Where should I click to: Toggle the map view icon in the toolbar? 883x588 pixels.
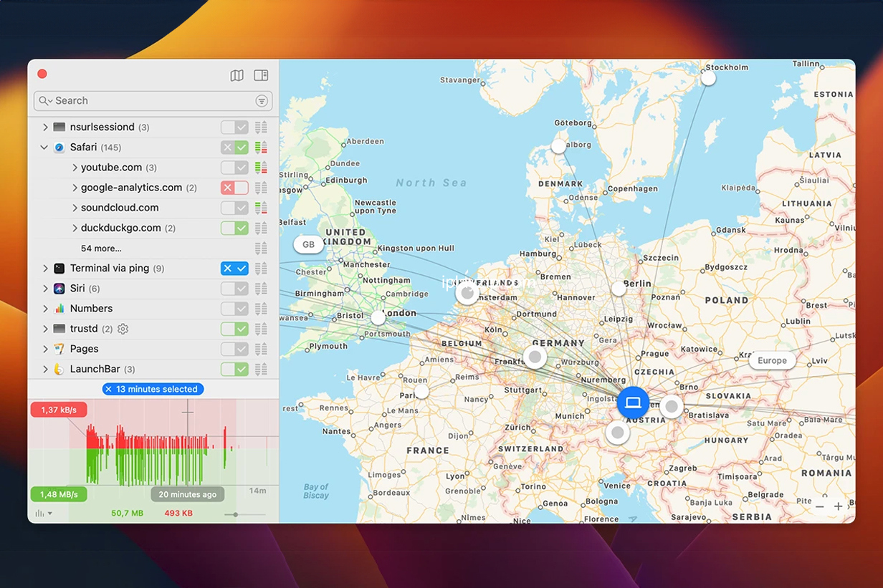tap(237, 75)
